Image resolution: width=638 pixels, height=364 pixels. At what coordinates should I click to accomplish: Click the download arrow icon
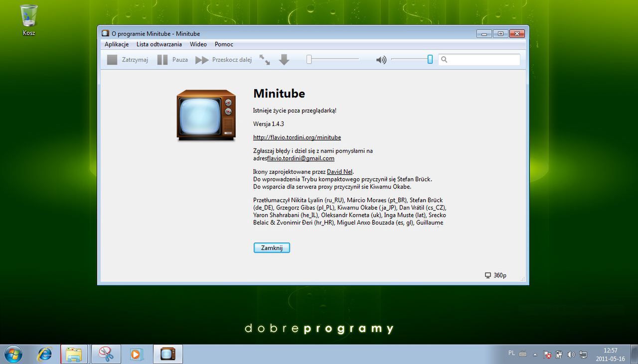[284, 60]
